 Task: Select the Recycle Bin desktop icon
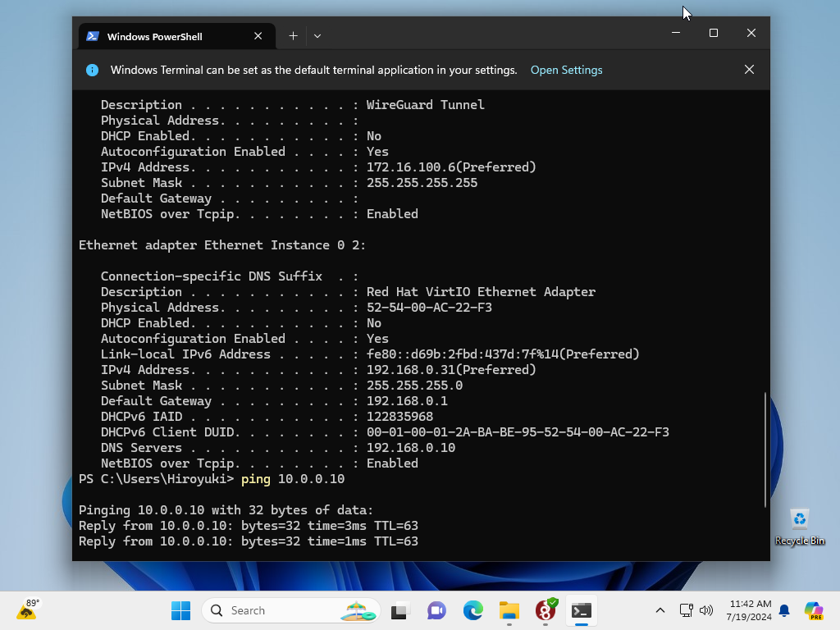pos(799,527)
